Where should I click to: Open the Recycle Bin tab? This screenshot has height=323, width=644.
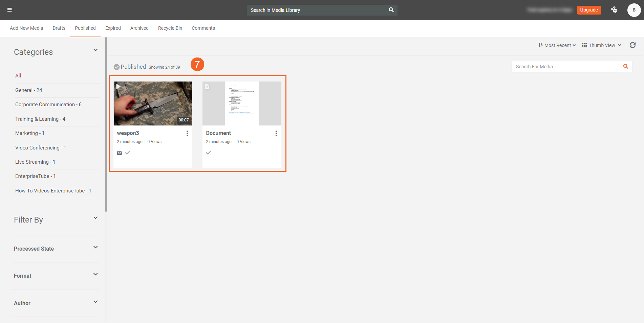tap(170, 28)
